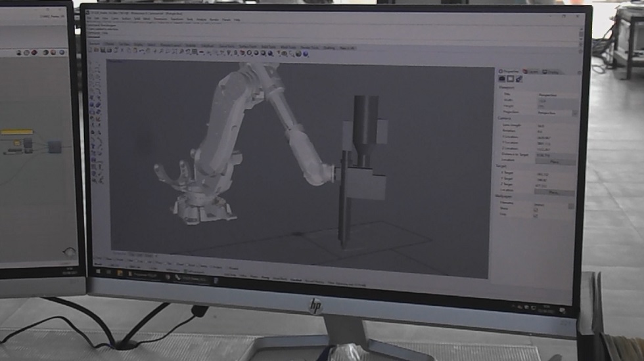
Task: Toggle the wallpaper Show checkbox
Action: coord(535,210)
